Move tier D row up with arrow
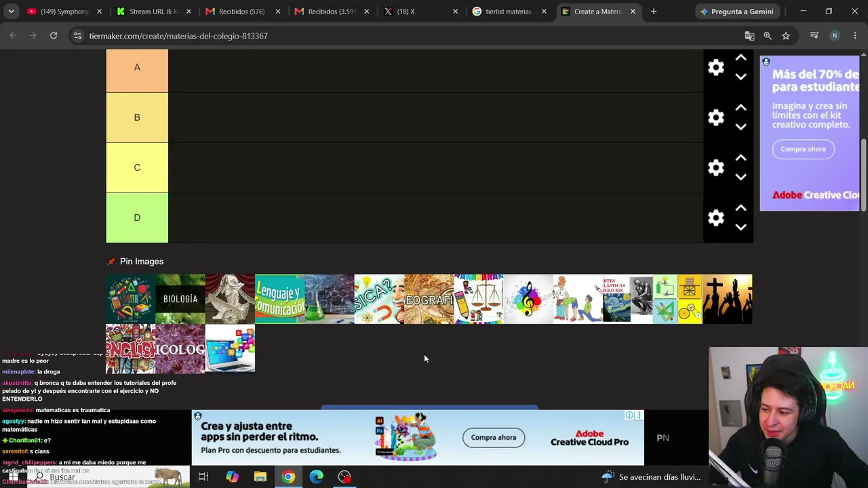The image size is (868, 488). pos(741,208)
